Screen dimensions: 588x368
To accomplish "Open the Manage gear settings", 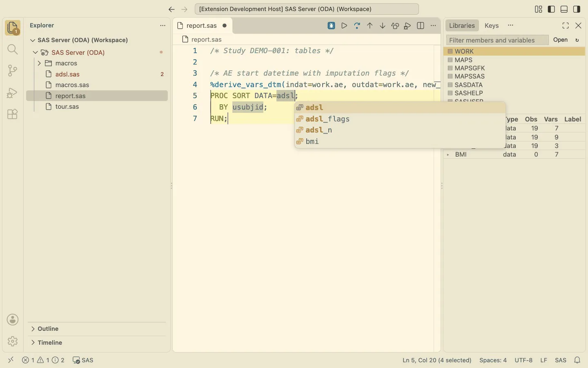I will click(x=13, y=341).
